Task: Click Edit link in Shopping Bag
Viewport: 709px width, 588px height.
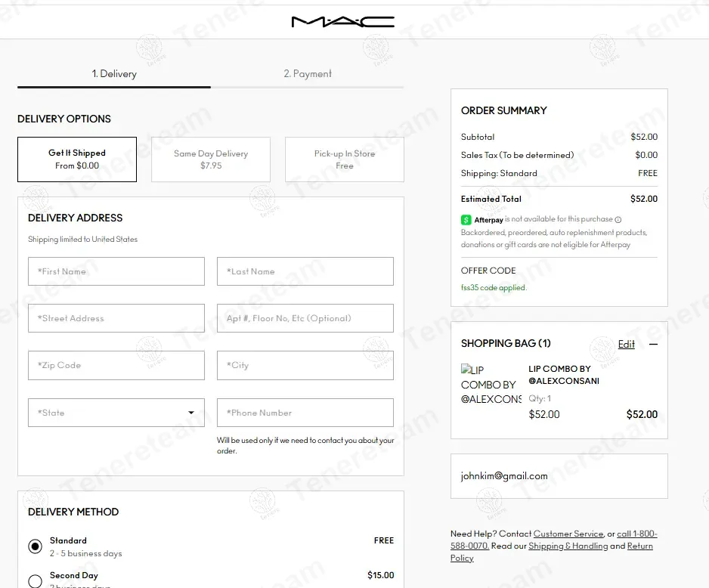Action: pyautogui.click(x=627, y=344)
